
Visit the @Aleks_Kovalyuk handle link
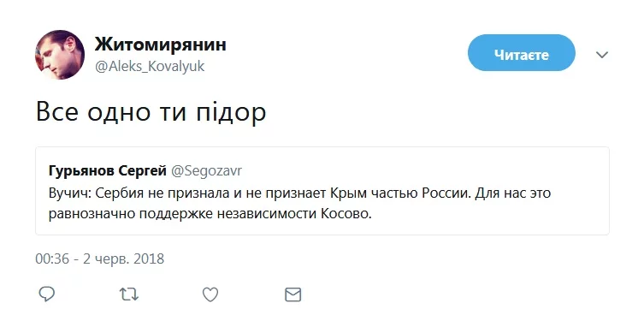[150, 67]
